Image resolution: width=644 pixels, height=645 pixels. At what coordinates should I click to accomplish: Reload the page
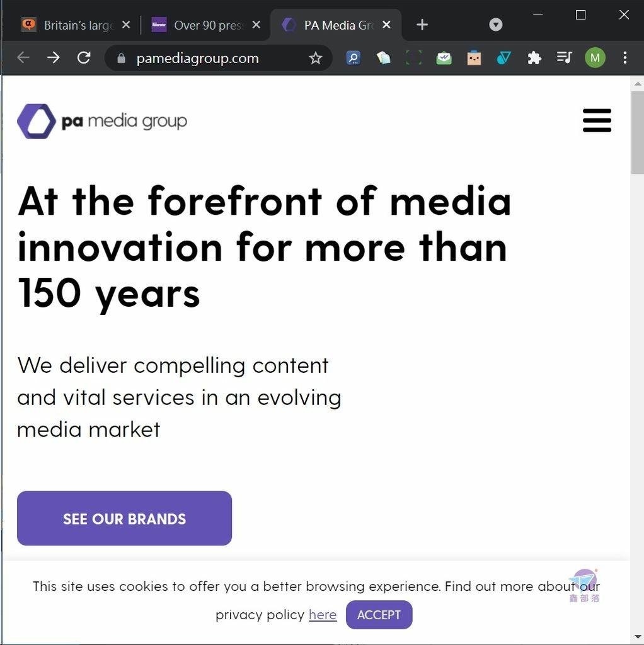[x=84, y=57]
